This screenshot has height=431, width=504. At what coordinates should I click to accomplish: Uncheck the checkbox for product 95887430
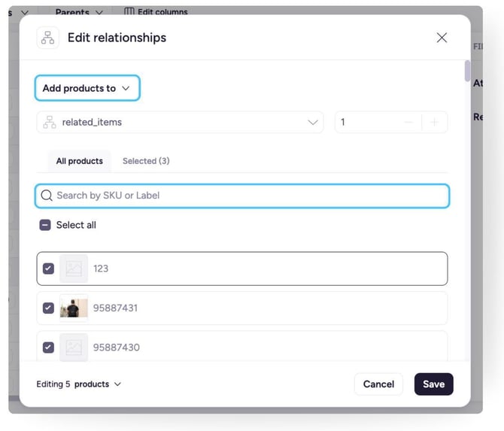coord(48,348)
